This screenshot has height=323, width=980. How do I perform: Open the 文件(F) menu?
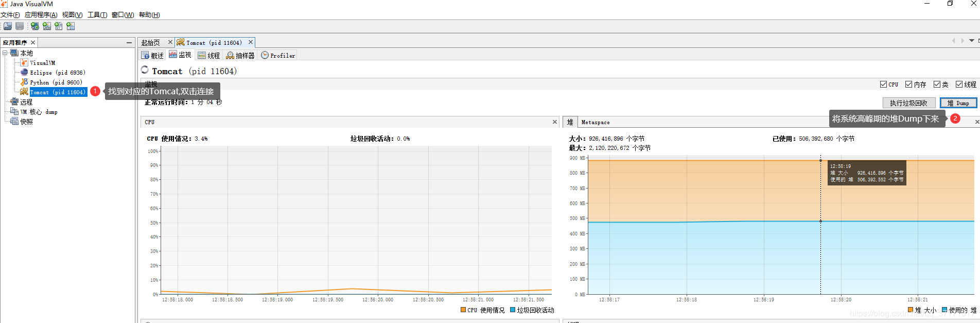click(10, 15)
